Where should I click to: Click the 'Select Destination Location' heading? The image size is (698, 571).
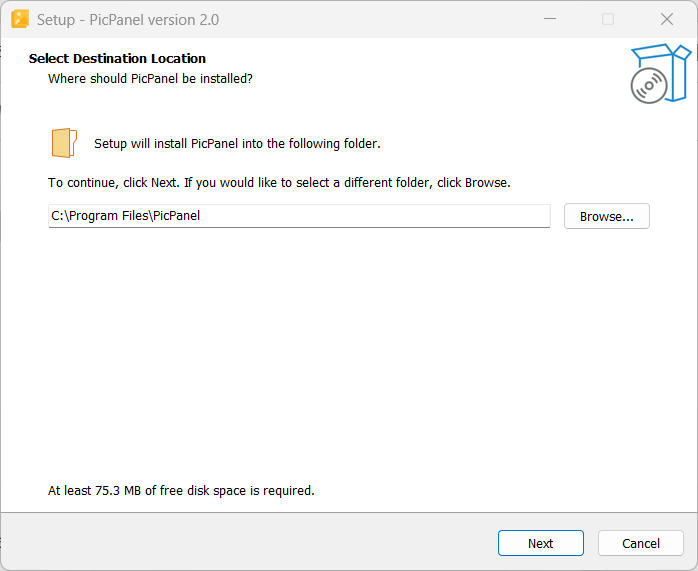pos(117,58)
